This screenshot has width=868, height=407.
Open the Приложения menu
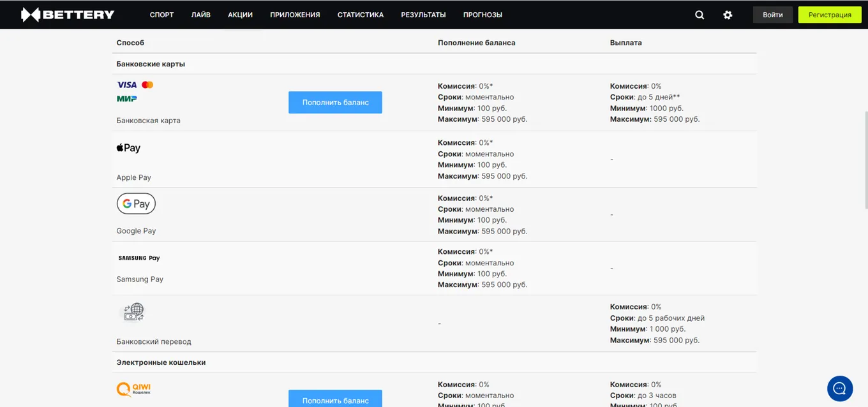click(295, 15)
